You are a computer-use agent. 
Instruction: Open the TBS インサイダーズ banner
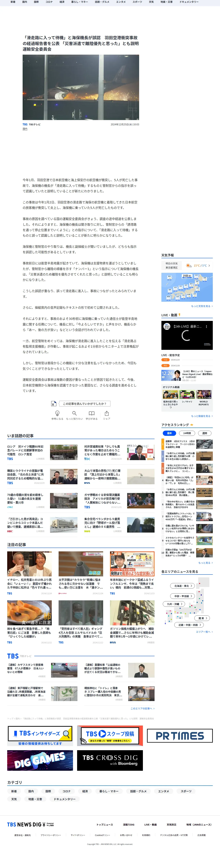point(40,736)
